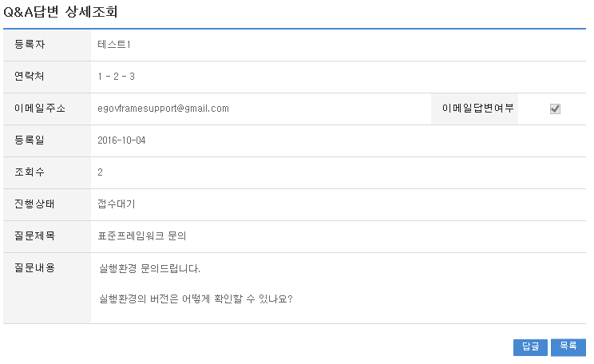Click the 진행상태 field label

pos(35,204)
